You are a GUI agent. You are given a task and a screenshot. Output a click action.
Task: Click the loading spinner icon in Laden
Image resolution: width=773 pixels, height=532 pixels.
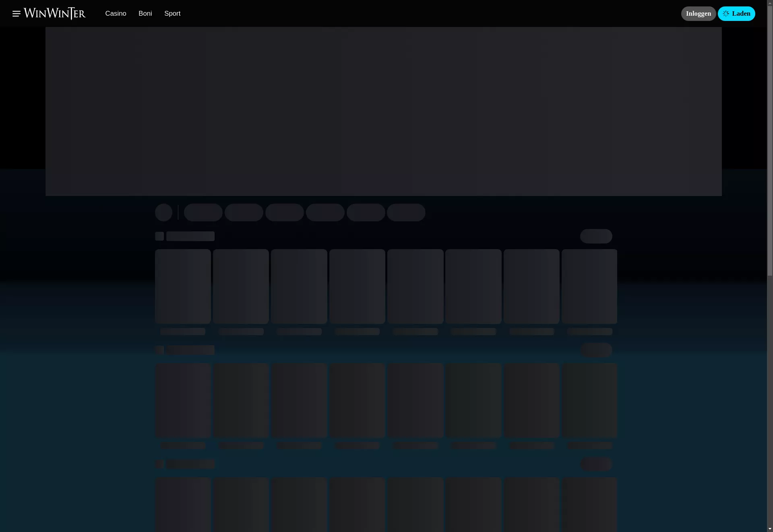[726, 14]
